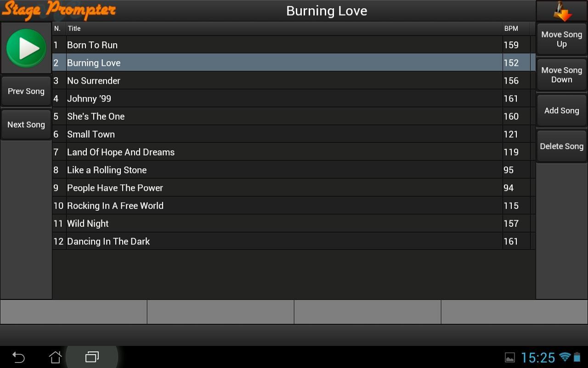Click the Burning Love title at top
This screenshot has height=368, width=588.
click(327, 11)
